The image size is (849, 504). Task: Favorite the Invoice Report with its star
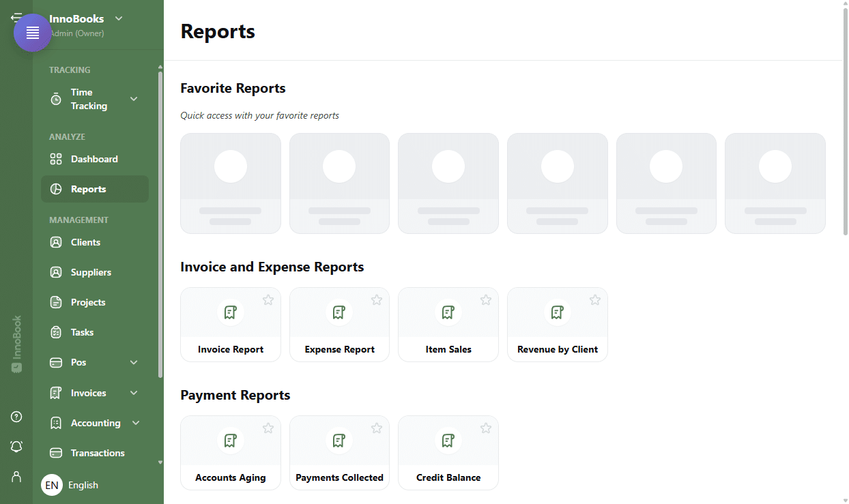pos(268,300)
